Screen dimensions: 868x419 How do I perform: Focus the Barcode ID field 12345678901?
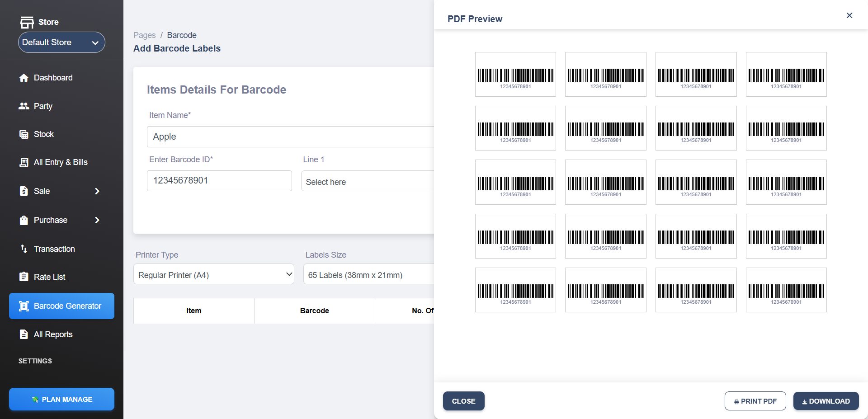coord(219,181)
